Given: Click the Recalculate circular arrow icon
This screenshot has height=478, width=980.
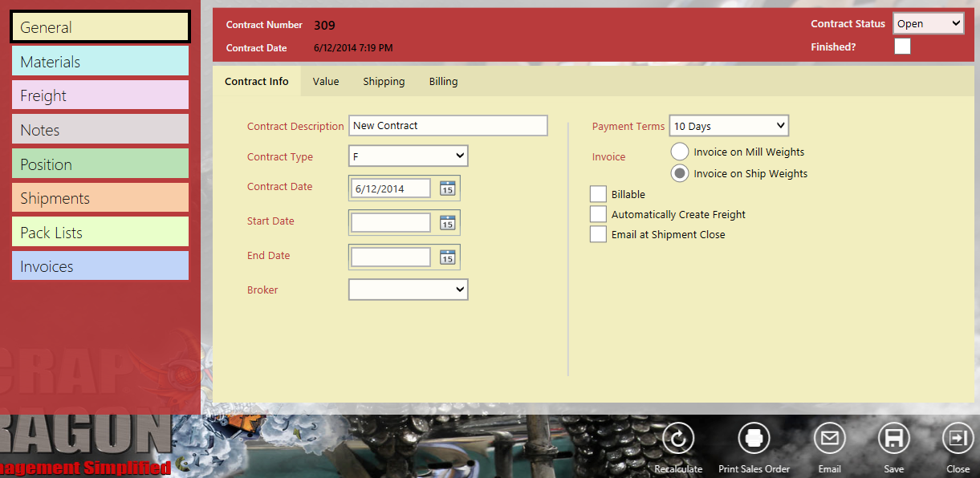Looking at the screenshot, I should (x=678, y=438).
